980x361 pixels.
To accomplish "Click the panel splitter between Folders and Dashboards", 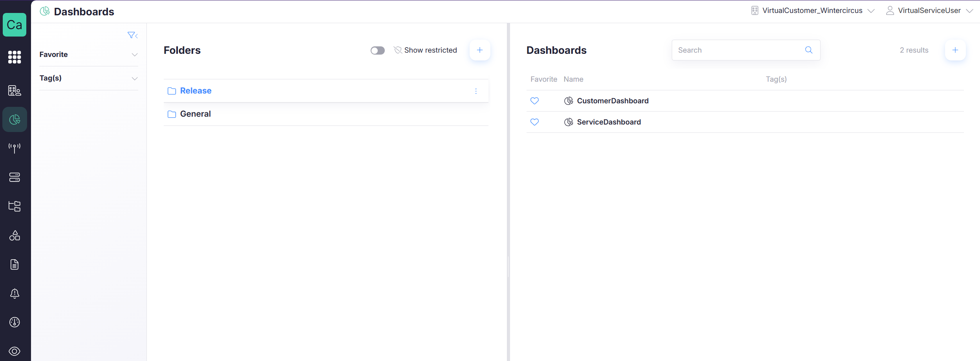I will click(508, 192).
